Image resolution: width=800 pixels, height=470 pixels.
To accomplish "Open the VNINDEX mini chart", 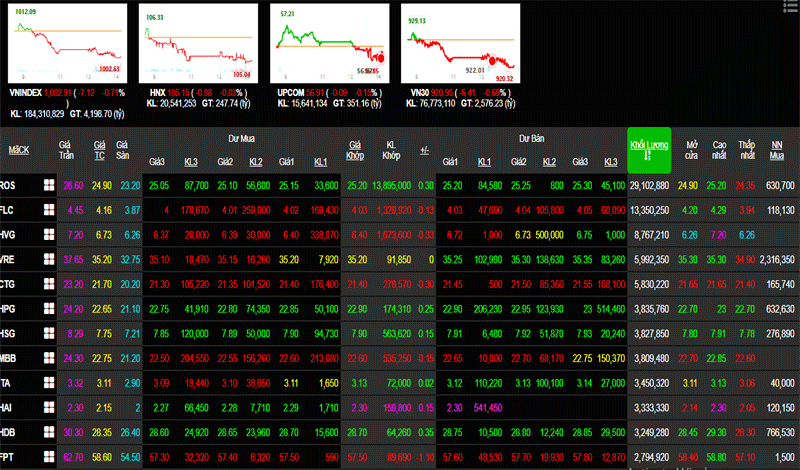I will (67, 43).
